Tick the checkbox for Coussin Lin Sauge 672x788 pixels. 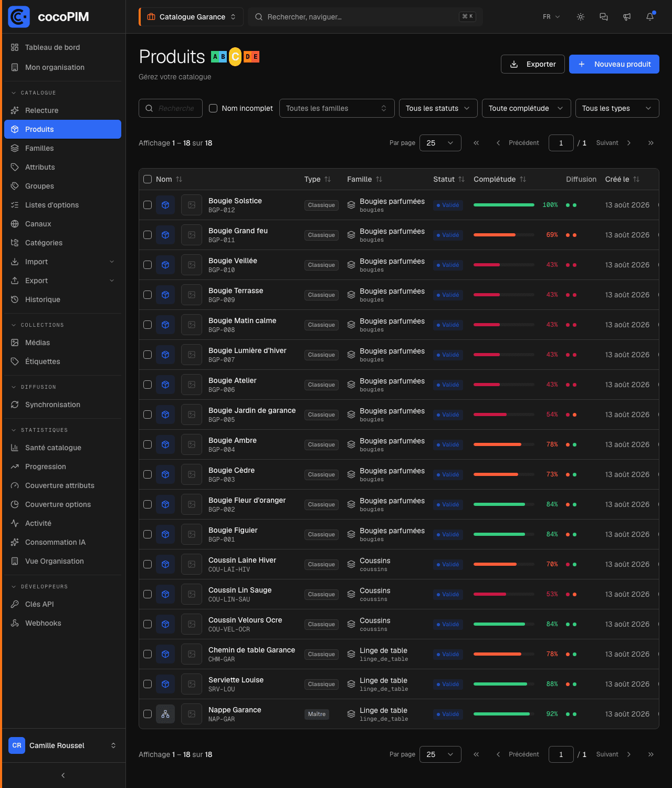(148, 594)
